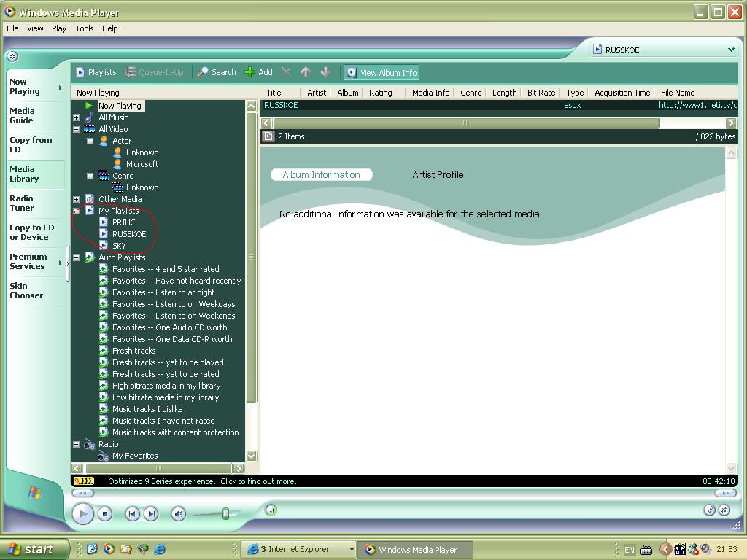The image size is (747, 560).
Task: Open the Play menu
Action: (59, 28)
